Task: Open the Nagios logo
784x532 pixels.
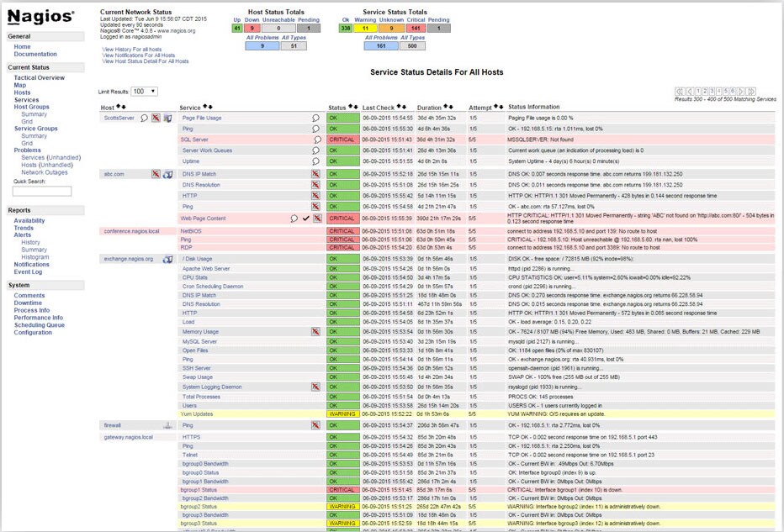Action: click(x=41, y=17)
